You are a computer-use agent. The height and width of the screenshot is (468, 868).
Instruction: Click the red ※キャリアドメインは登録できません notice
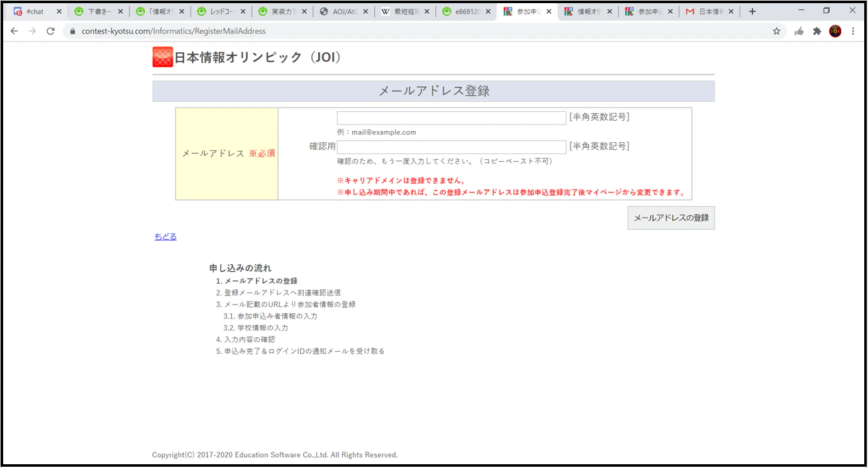401,181
